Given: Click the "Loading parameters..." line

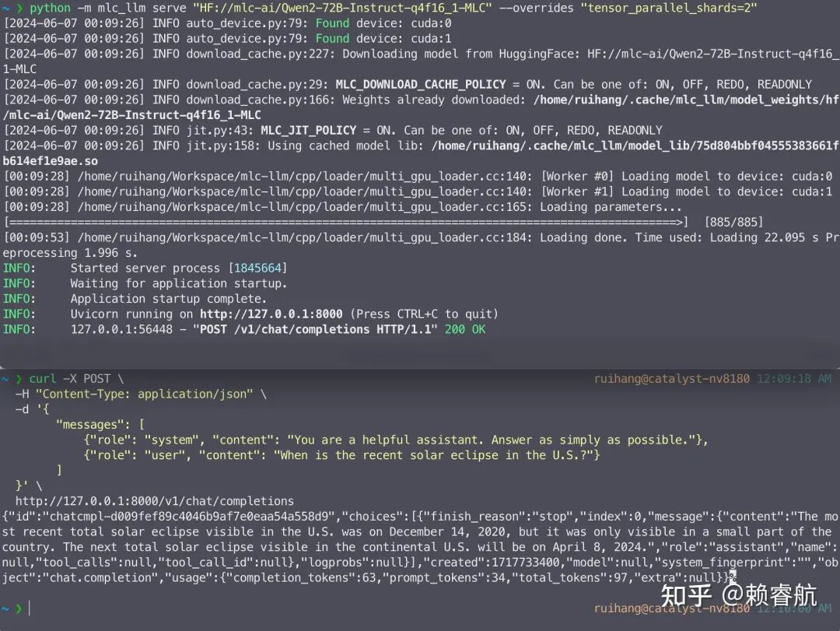Looking at the screenshot, I should [x=343, y=207].
